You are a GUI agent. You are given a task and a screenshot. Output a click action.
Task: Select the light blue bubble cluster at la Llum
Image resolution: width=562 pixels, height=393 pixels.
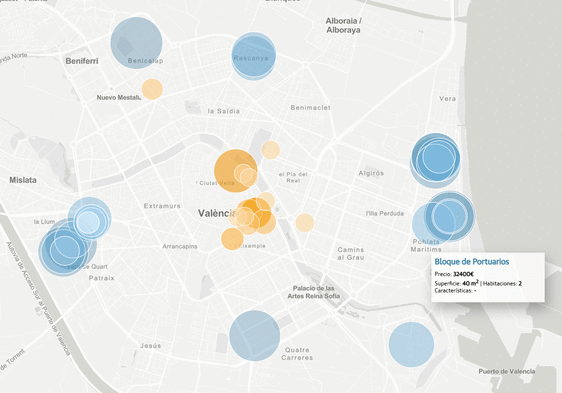click(89, 218)
